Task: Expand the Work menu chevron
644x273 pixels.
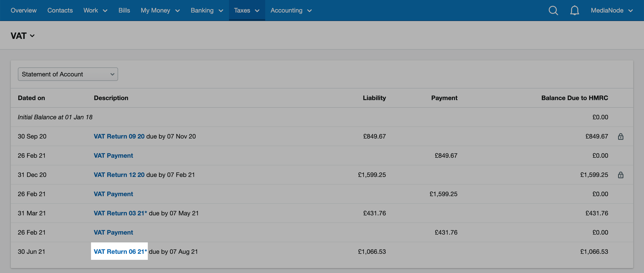Action: (105, 11)
